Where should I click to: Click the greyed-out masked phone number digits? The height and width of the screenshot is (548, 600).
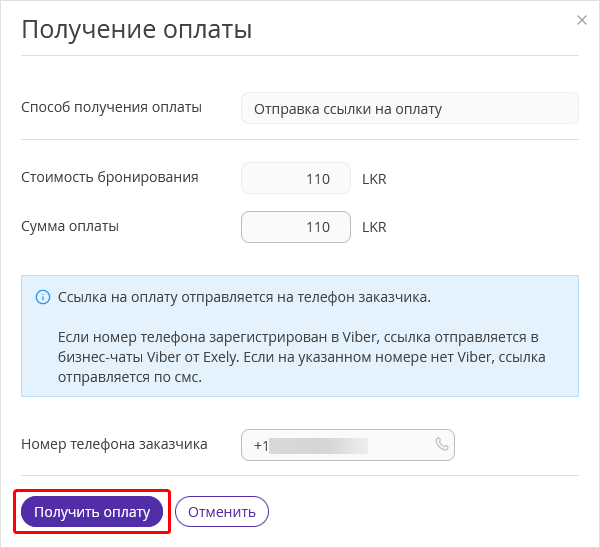(320, 445)
